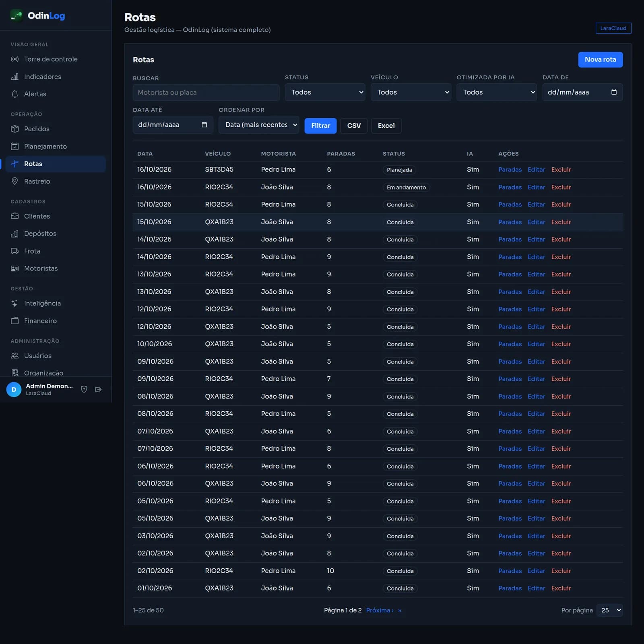Screen dimensions: 644x644
Task: Open the Ordenar por dropdown
Action: coord(259,125)
